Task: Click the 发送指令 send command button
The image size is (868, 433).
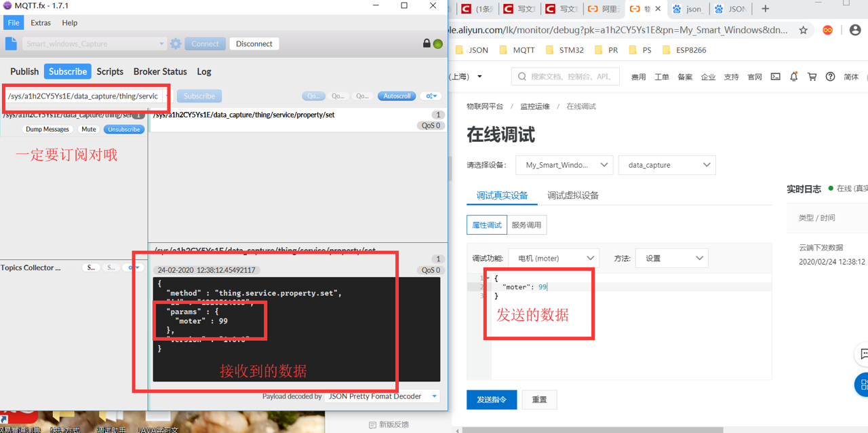Action: click(492, 400)
